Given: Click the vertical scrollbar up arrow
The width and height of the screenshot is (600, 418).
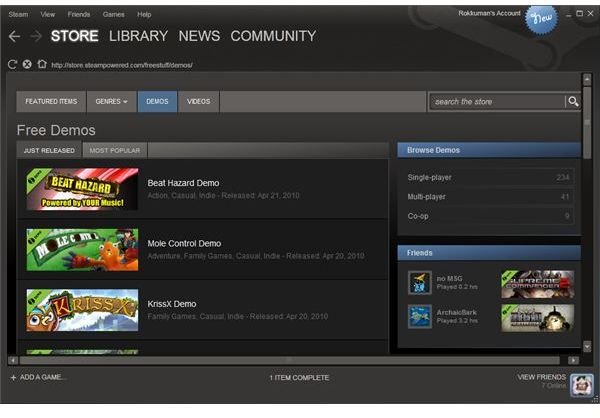Looking at the screenshot, I should pos(587,80).
